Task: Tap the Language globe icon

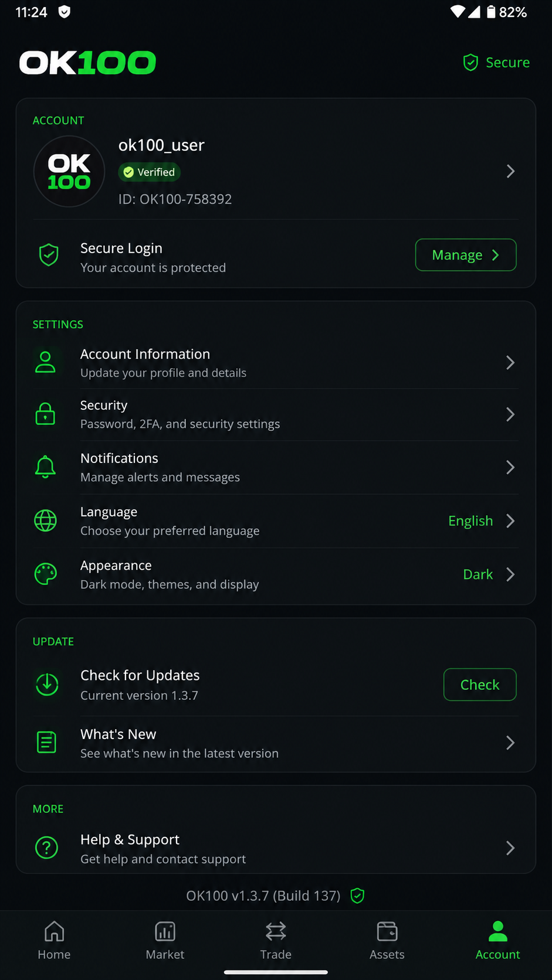Action: coord(45,520)
